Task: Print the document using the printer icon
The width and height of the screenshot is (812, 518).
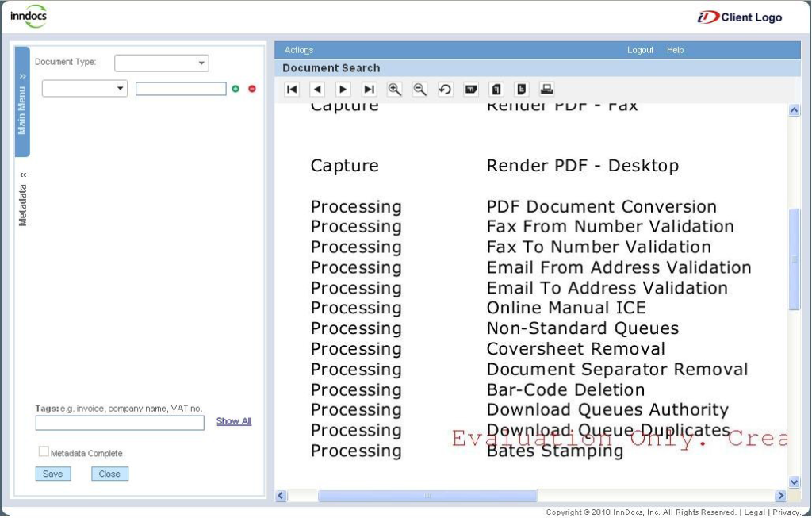Action: tap(547, 89)
